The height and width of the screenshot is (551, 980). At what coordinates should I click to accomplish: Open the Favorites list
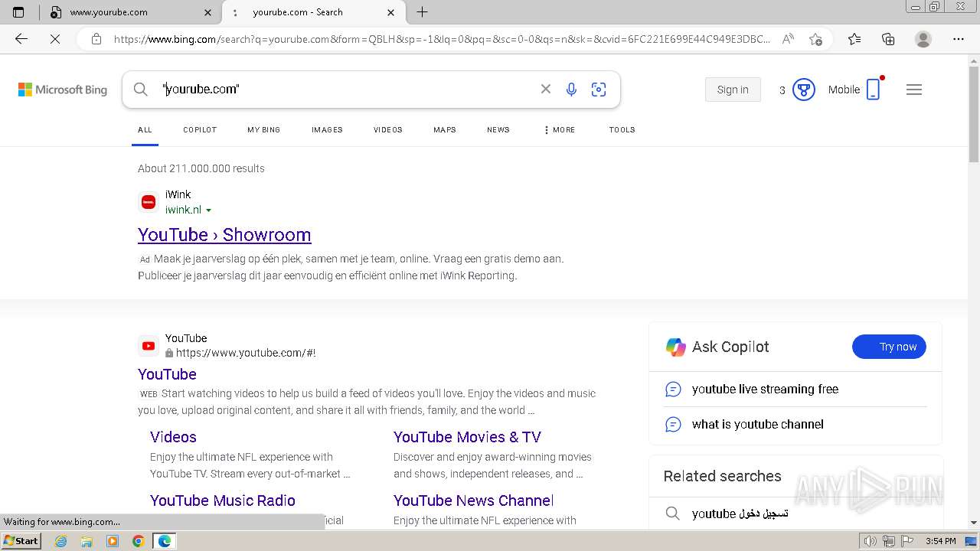point(854,39)
